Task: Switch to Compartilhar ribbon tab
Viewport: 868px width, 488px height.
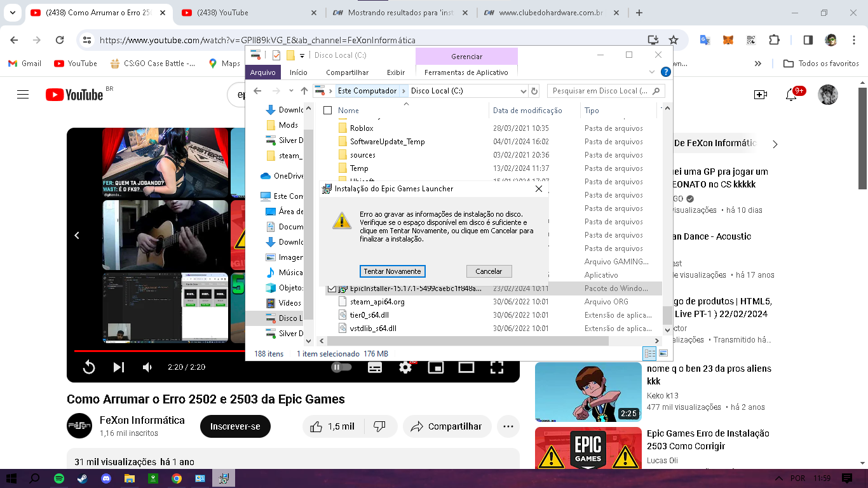Action: point(347,72)
